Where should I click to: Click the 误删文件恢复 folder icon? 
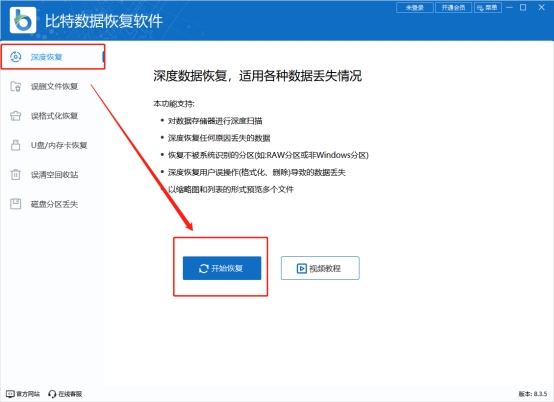pos(16,87)
